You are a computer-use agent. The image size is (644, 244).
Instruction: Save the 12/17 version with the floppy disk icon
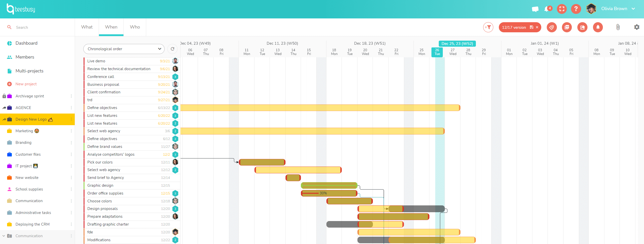point(531,27)
